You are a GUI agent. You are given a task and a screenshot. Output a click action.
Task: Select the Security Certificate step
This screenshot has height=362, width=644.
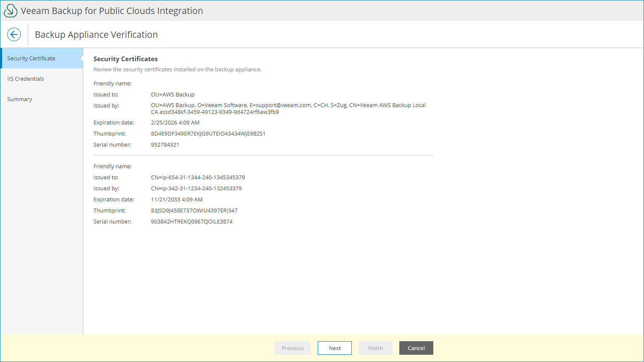pos(42,58)
